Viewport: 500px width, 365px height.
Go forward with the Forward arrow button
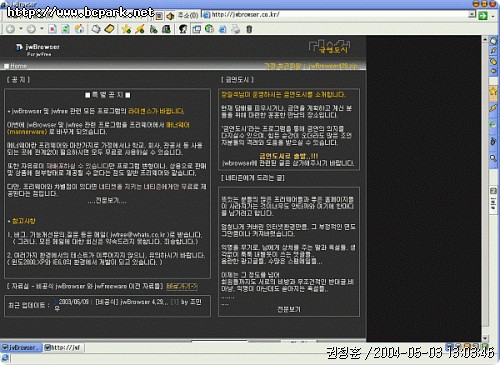(31, 29)
